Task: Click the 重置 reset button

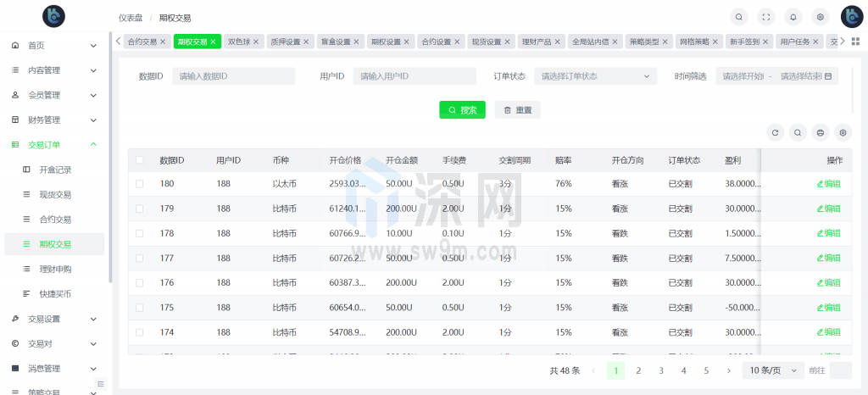Action: (517, 110)
